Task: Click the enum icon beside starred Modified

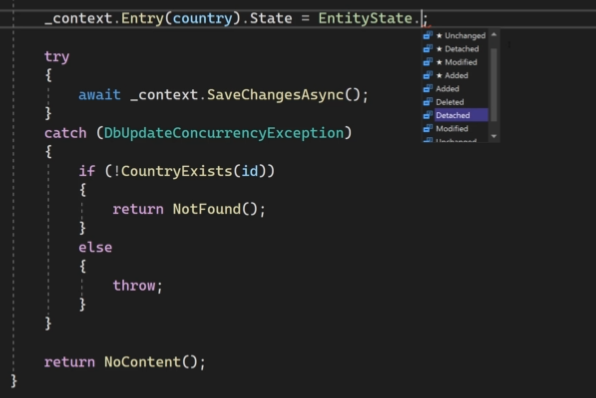Action: point(428,62)
